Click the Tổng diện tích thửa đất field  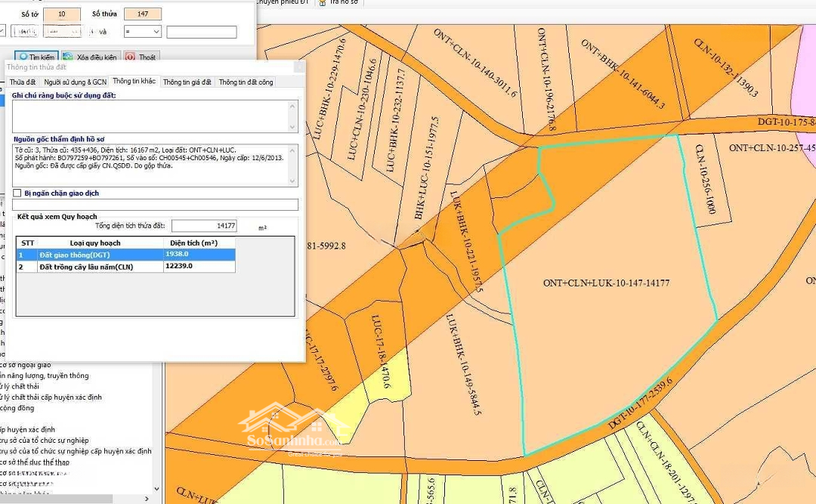205,226
